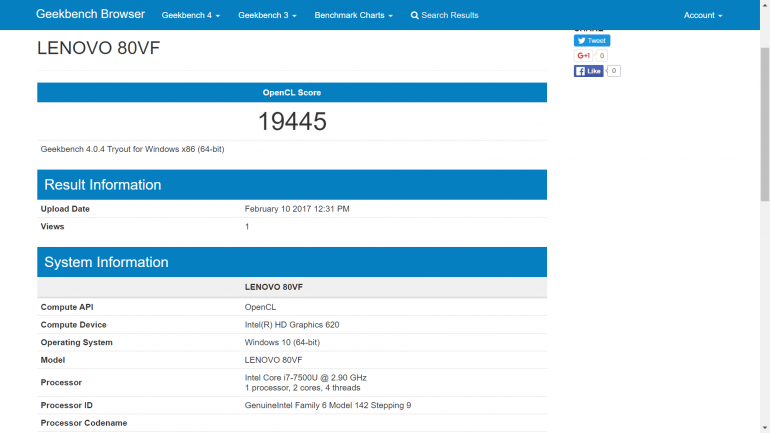Click the OpenCL Compute API value
This screenshot has width=770, height=433.
click(x=260, y=307)
